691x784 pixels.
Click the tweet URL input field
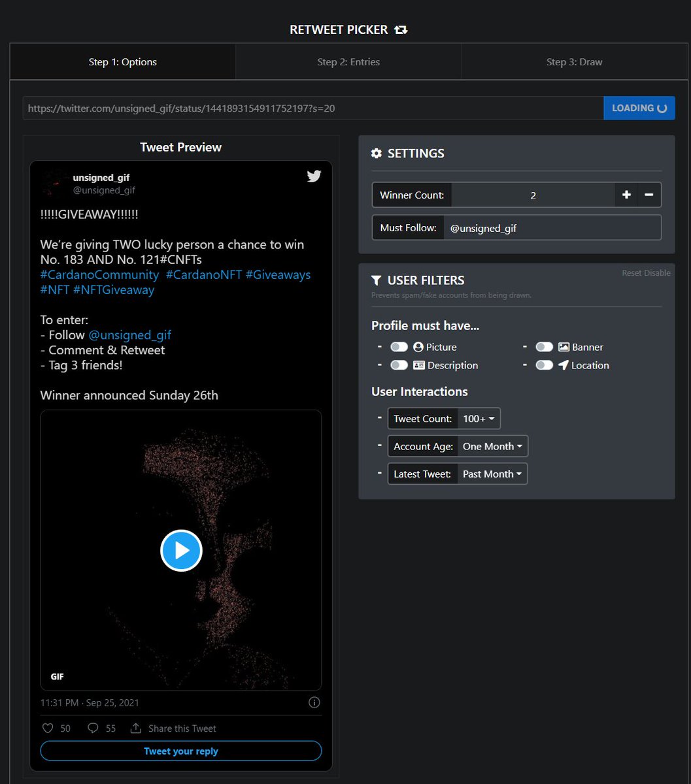pos(313,108)
